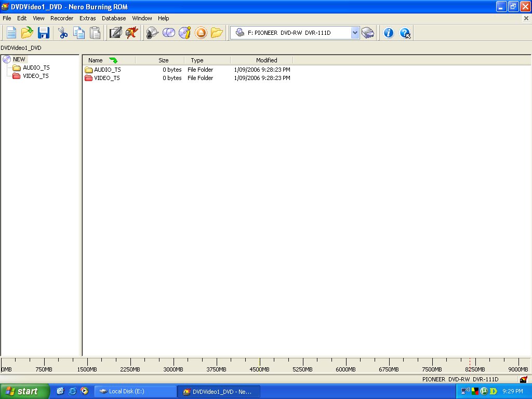Click the Windows start button
532x399 pixels.
point(25,391)
